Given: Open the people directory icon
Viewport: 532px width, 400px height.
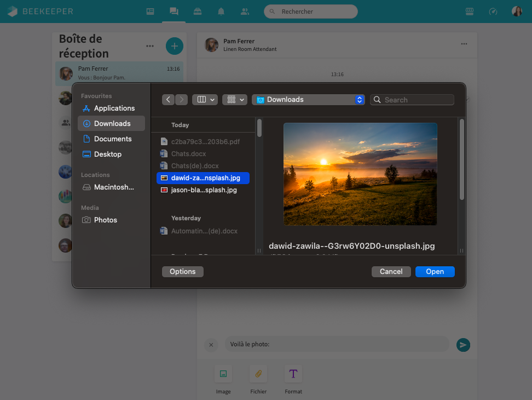Looking at the screenshot, I should pyautogui.click(x=245, y=11).
